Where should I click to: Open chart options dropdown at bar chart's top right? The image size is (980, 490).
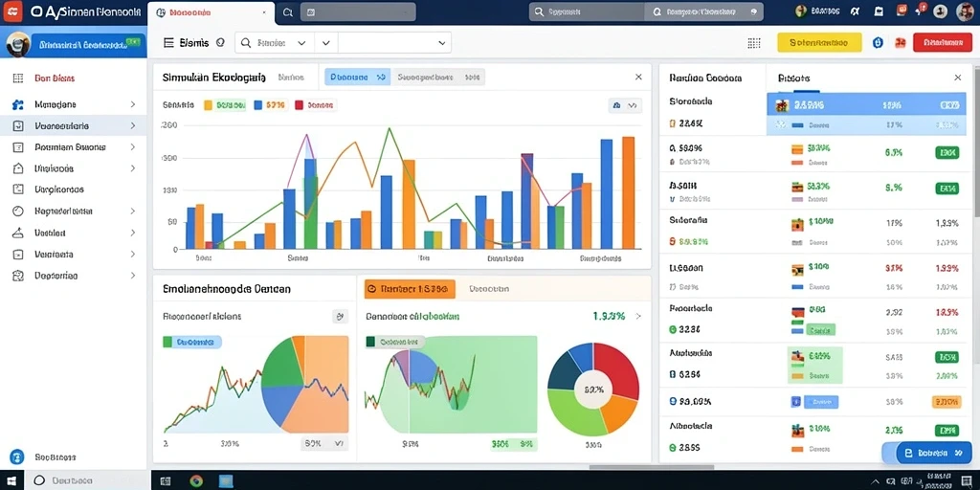[625, 105]
